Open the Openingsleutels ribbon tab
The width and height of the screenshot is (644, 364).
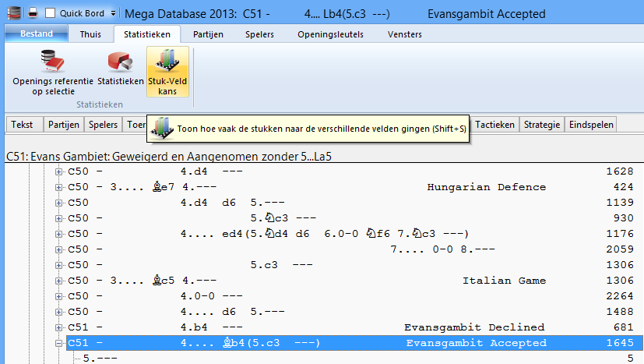pyautogui.click(x=331, y=34)
